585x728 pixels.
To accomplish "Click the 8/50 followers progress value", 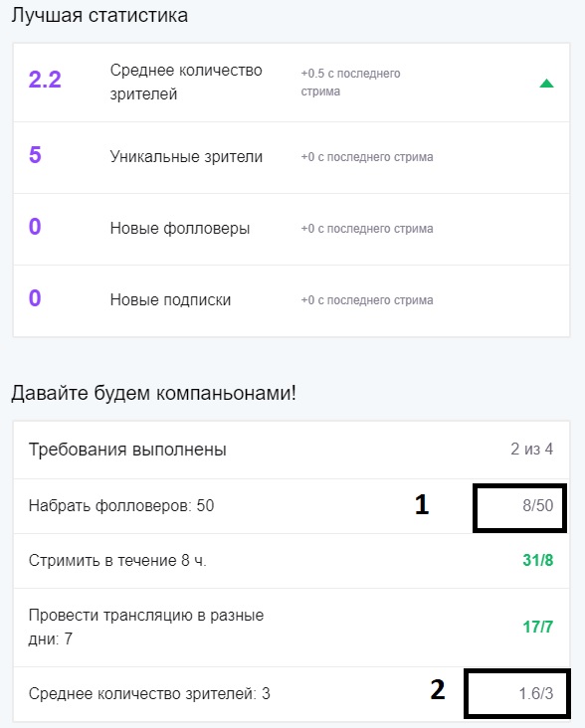I will pos(537,505).
